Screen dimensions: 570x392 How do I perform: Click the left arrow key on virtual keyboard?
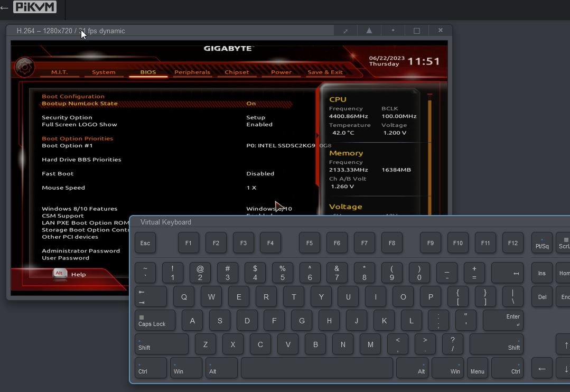(x=541, y=368)
